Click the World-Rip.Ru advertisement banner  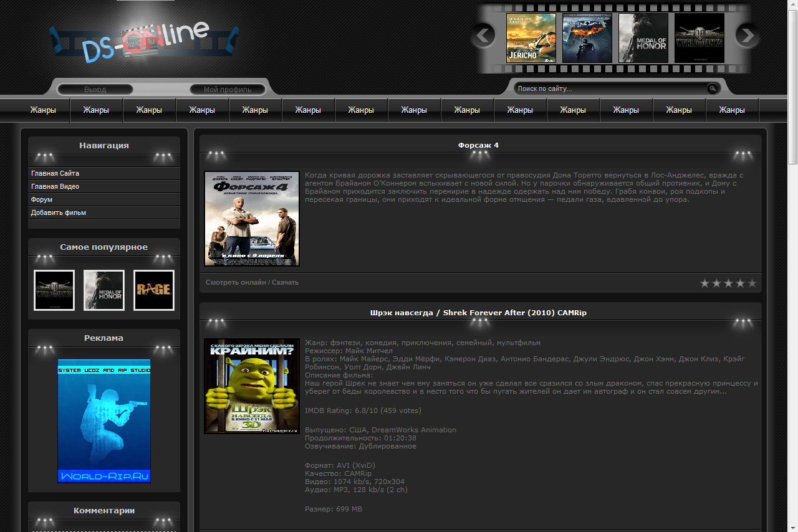click(x=104, y=421)
